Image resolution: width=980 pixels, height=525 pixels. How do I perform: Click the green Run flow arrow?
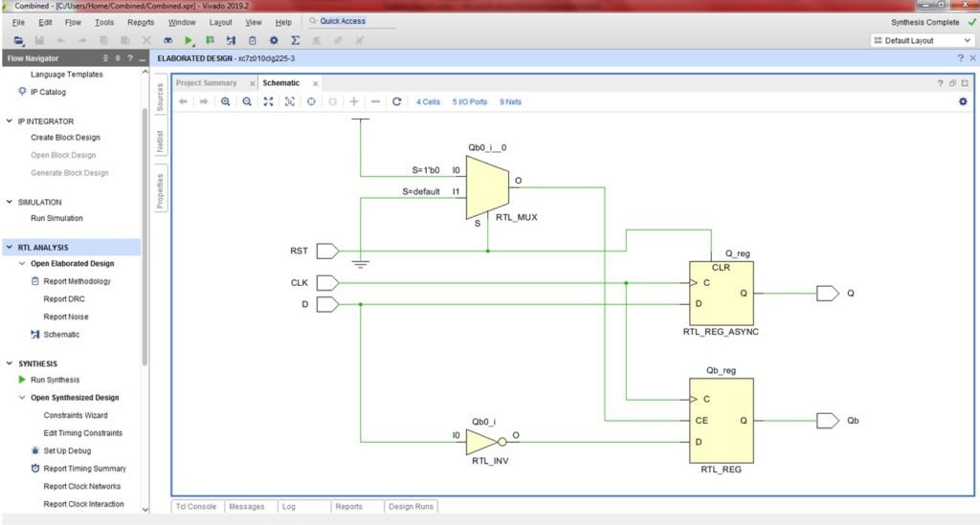coord(189,40)
